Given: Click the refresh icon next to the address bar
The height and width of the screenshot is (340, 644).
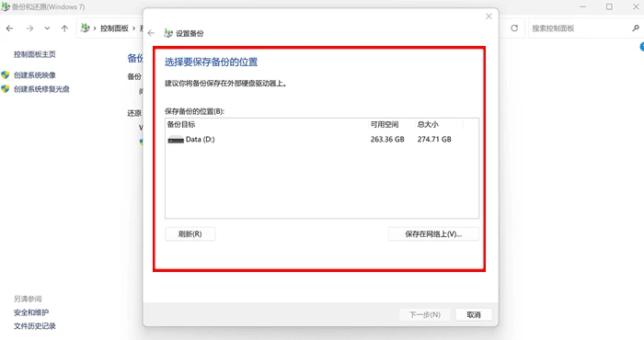Looking at the screenshot, I should click(x=514, y=28).
